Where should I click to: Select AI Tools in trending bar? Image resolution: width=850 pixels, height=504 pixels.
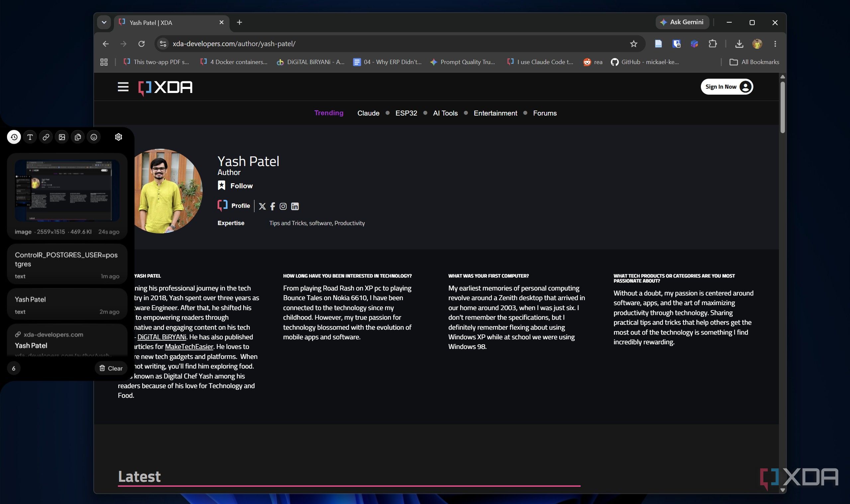pos(445,113)
